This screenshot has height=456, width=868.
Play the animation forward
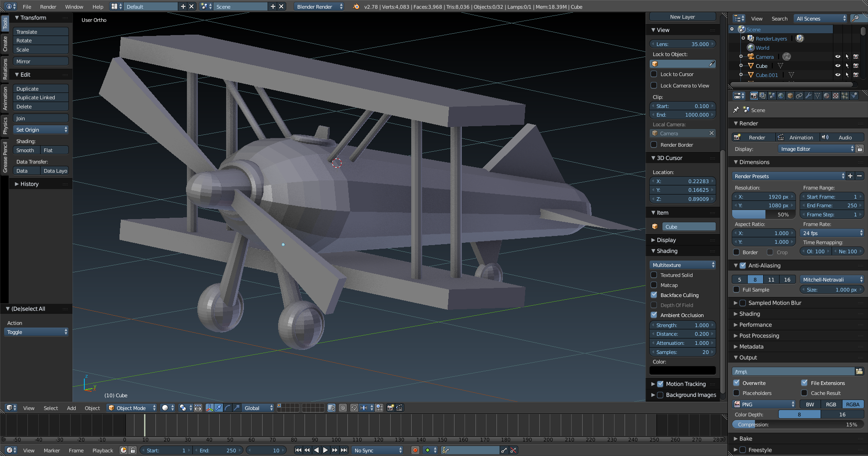pos(325,450)
